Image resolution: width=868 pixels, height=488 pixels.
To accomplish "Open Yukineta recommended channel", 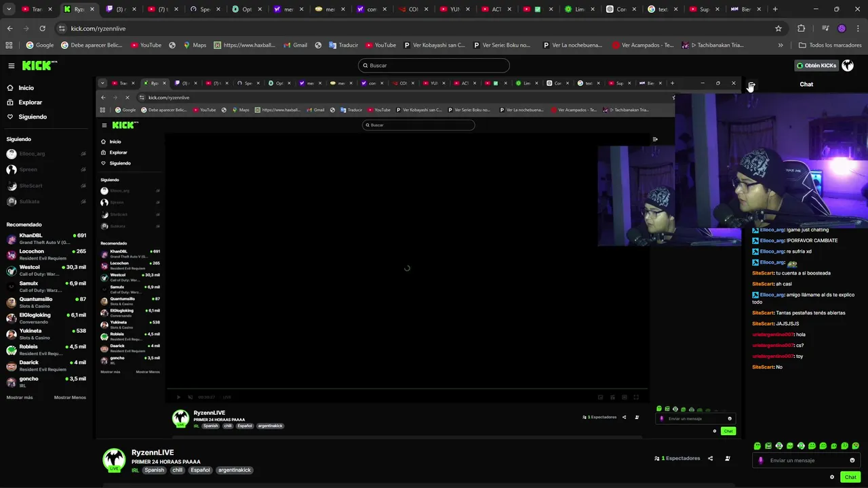I will 46,334.
